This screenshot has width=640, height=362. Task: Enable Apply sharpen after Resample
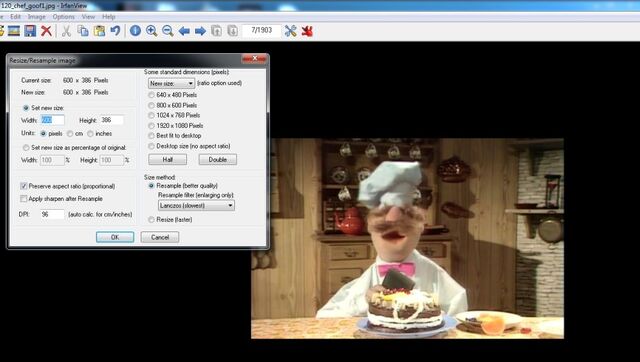(x=24, y=199)
